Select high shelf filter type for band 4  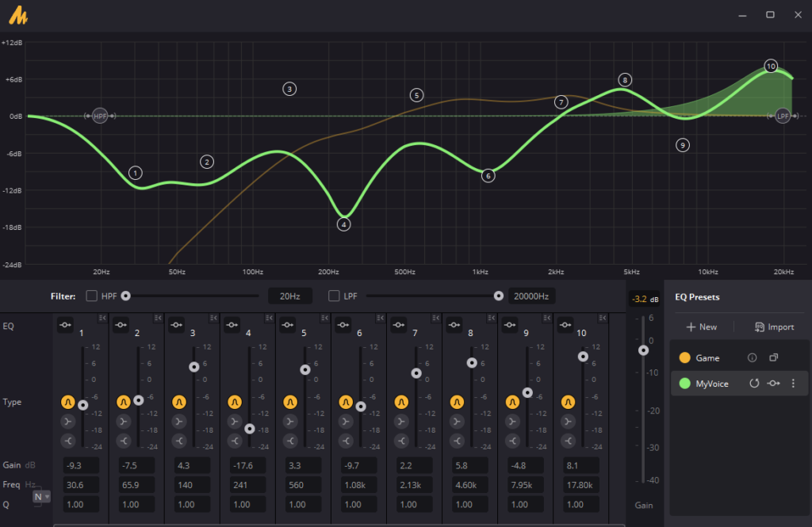click(234, 441)
